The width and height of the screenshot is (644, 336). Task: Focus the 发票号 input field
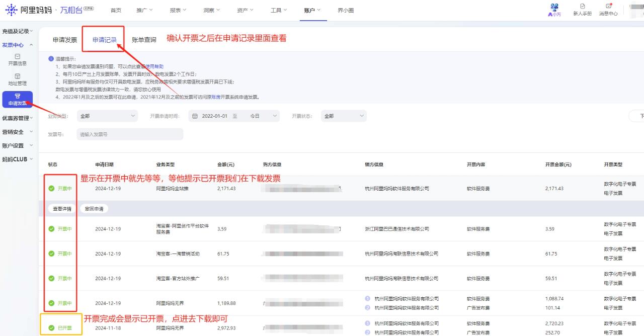pos(130,134)
